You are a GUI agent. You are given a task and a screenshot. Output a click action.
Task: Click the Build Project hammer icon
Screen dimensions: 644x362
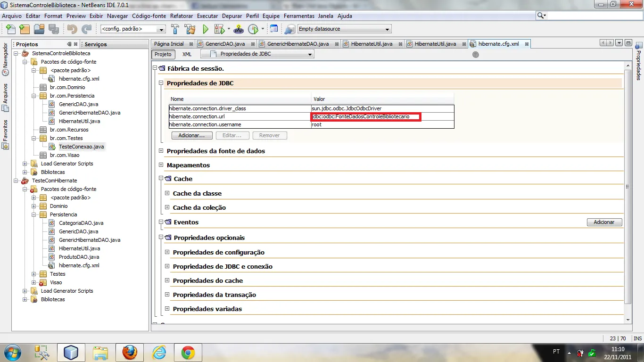coord(175,29)
